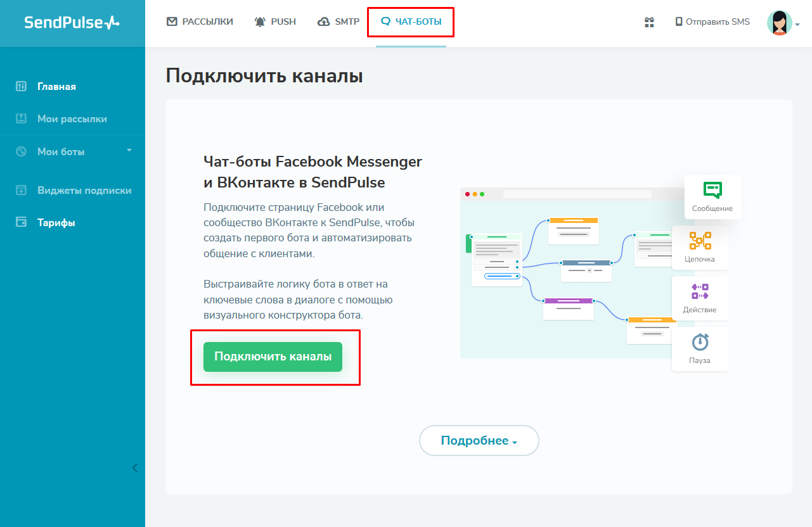Image resolution: width=812 pixels, height=527 pixels.
Task: Expand the Подробнее dropdown button
Action: pos(479,441)
